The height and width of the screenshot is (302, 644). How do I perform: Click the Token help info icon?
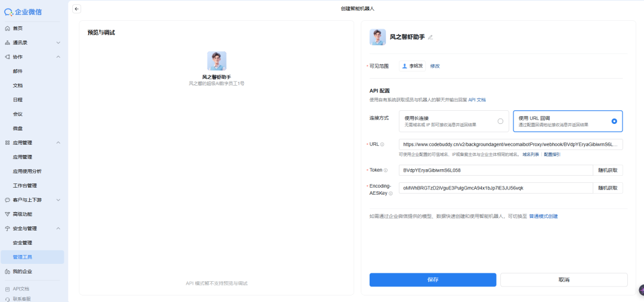click(385, 170)
